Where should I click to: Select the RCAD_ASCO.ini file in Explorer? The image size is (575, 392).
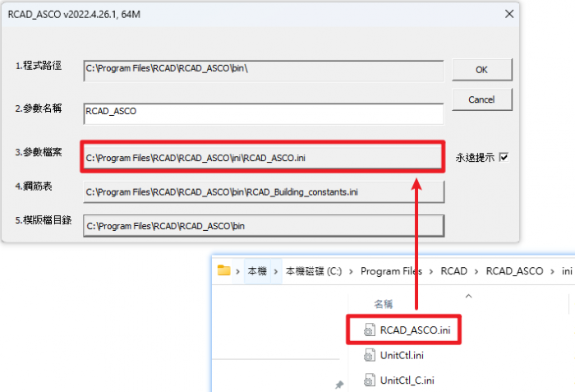407,330
